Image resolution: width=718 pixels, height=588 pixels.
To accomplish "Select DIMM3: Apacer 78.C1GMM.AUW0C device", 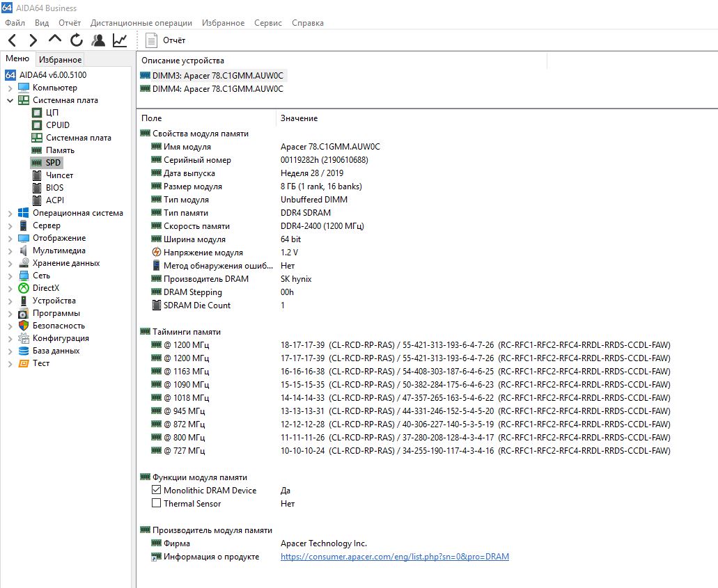I will tap(212, 76).
